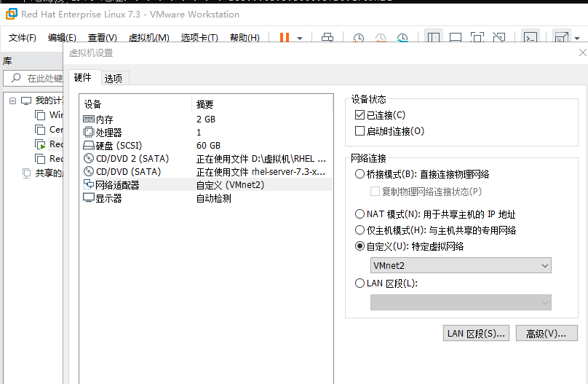
Task: Select the 处理器 processor device row
Action: [205, 133]
